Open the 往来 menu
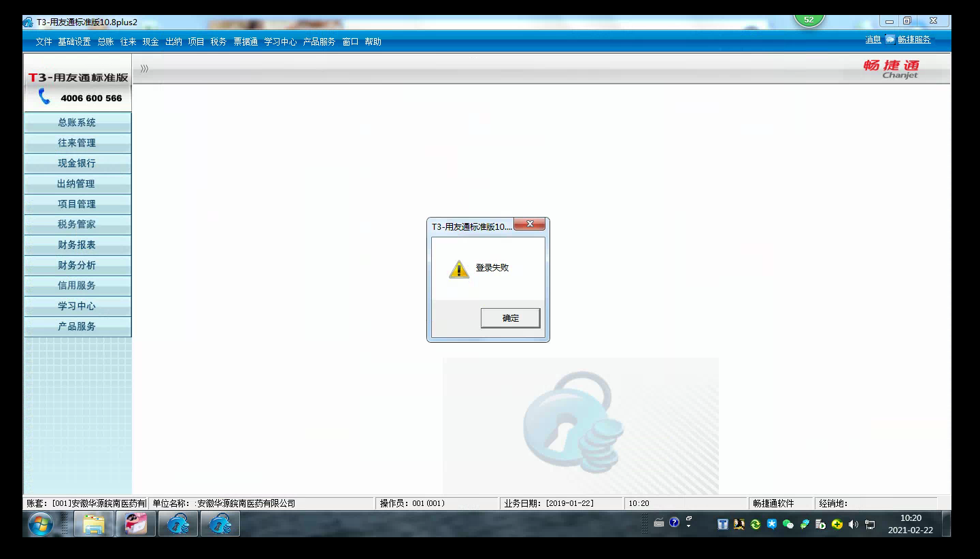Screen dimensions: 980x559 (x=128, y=41)
